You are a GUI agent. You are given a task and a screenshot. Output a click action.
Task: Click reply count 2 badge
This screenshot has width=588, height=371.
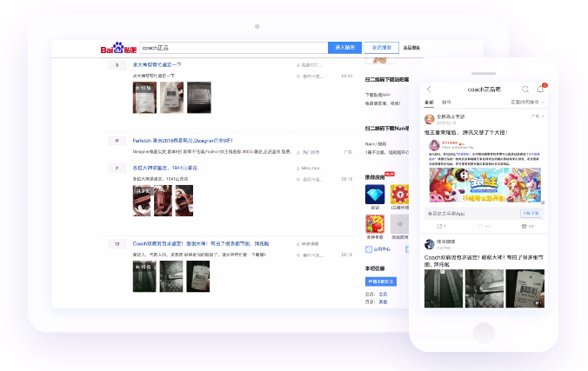(117, 168)
